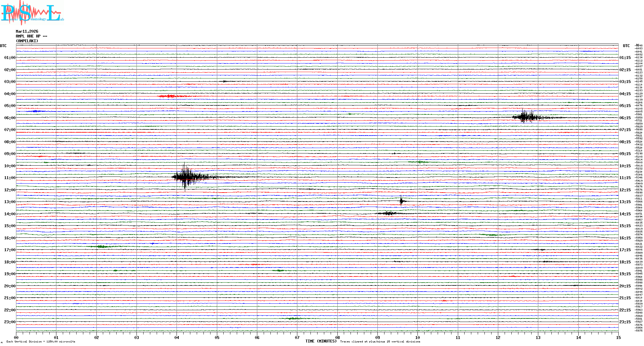This screenshot has width=644, height=346.
Task: Click the 18:15 label on right axis
Action: tap(625, 262)
